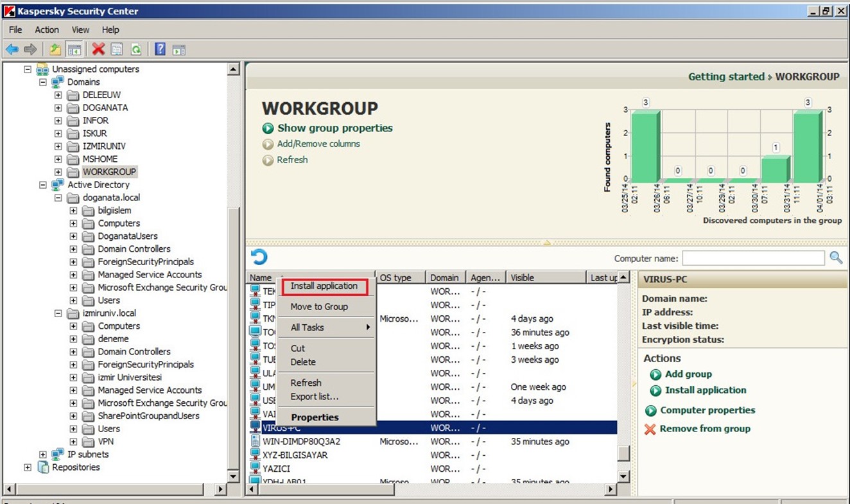
Task: Click the IP subnets network icon
Action: (58, 455)
